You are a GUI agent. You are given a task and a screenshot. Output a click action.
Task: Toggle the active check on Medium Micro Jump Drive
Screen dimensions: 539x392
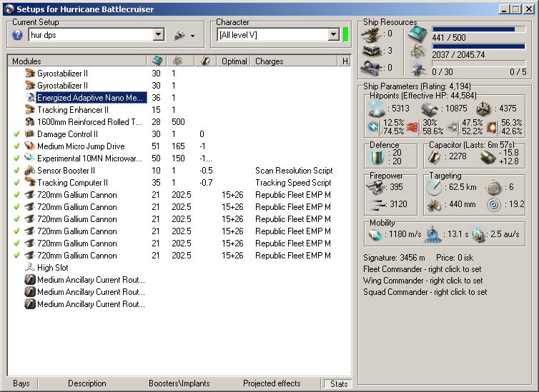click(16, 146)
